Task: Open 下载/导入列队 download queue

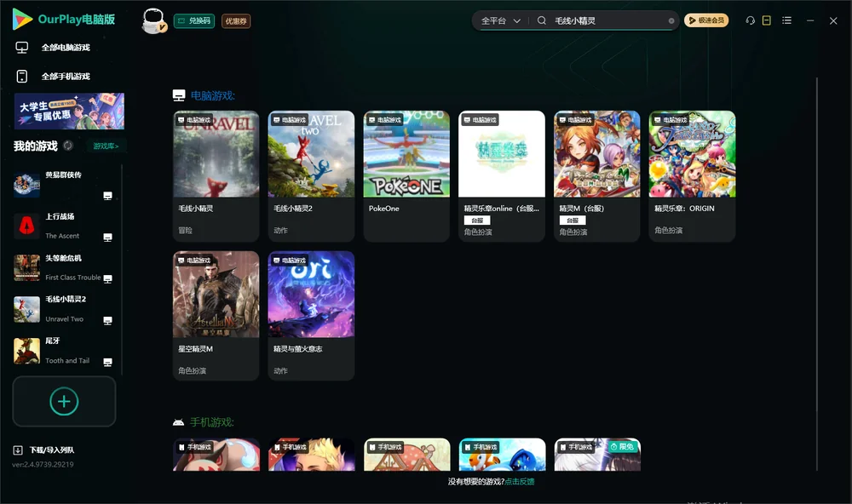Action: point(43,450)
